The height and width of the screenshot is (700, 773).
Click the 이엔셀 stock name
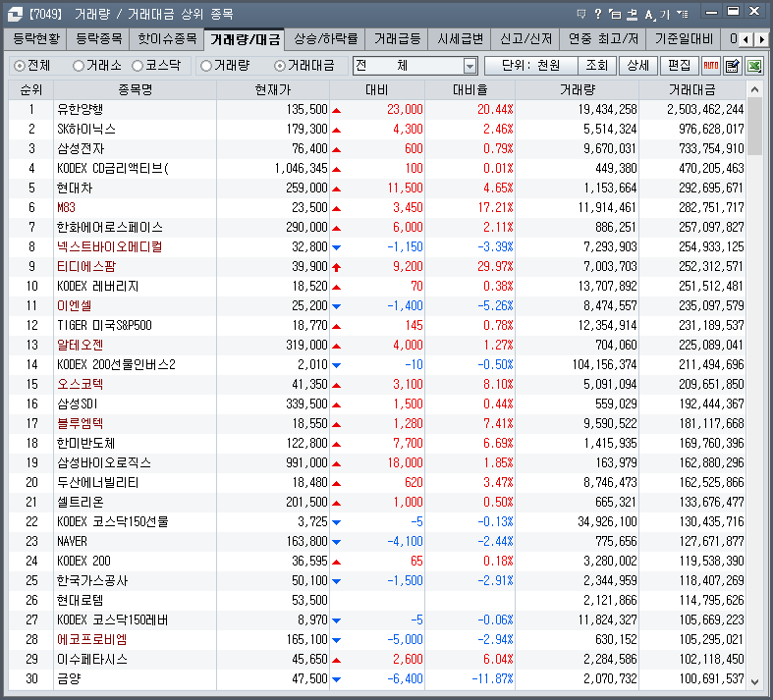(75, 306)
